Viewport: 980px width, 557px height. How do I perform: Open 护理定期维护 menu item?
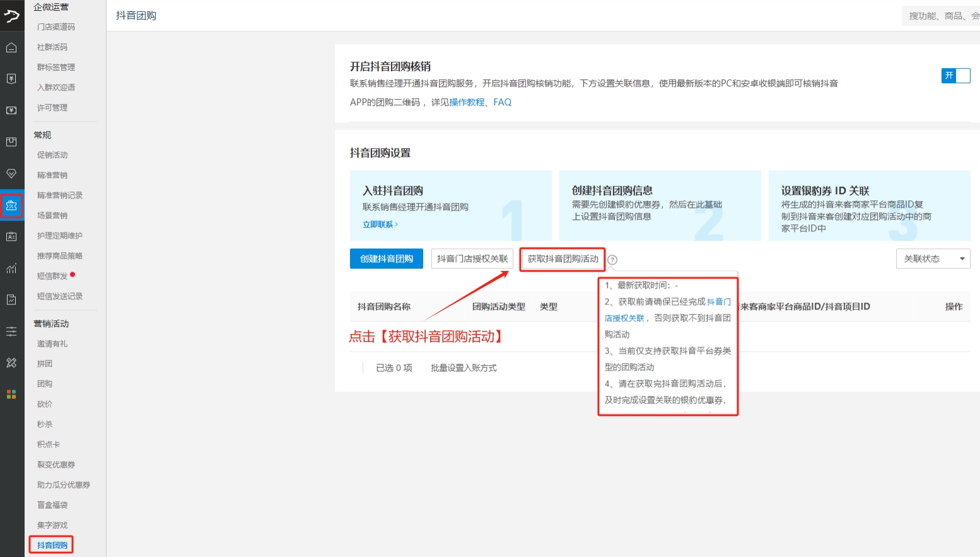[60, 236]
